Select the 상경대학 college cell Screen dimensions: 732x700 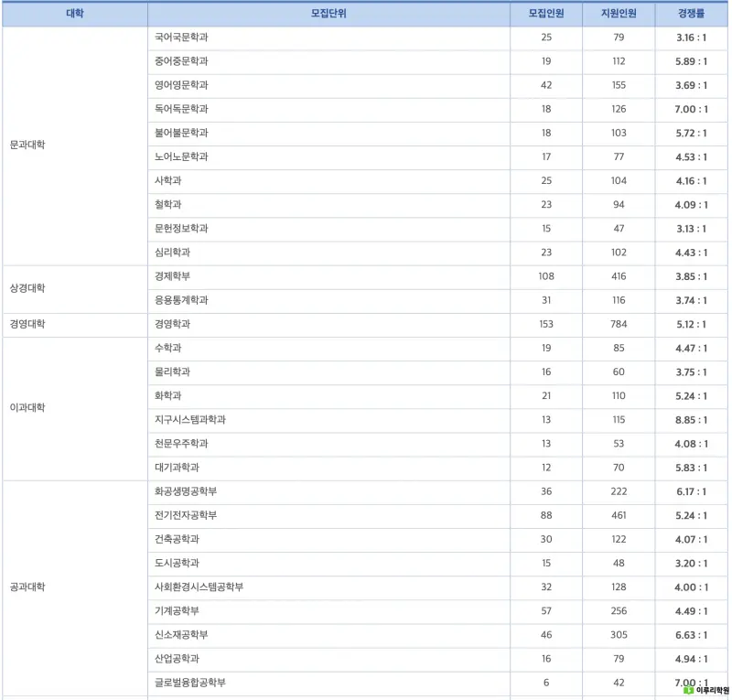75,288
